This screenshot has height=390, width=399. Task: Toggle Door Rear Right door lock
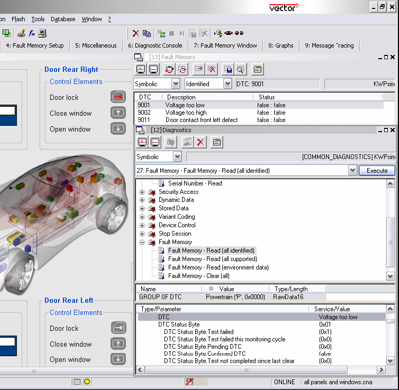(x=118, y=97)
